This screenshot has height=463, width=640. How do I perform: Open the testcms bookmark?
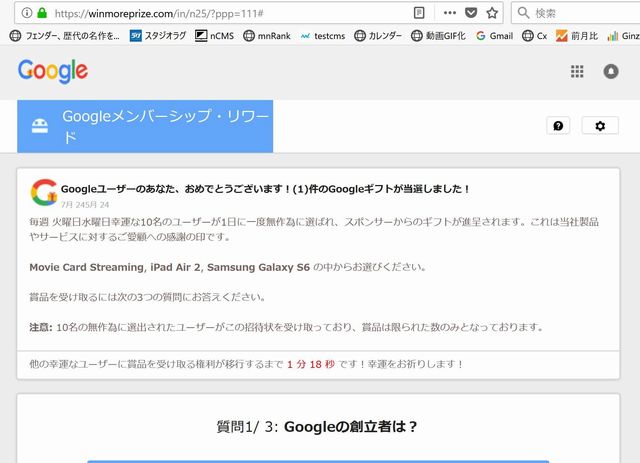point(322,36)
